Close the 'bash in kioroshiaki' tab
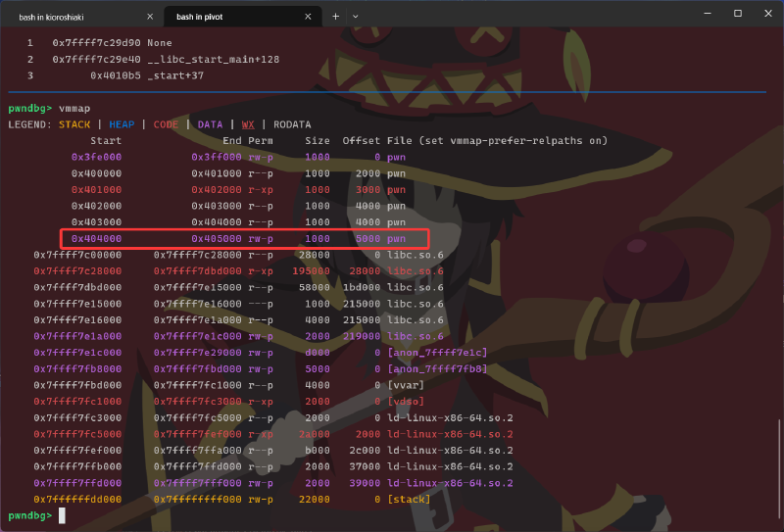This screenshot has height=532, width=784. pyautogui.click(x=150, y=17)
